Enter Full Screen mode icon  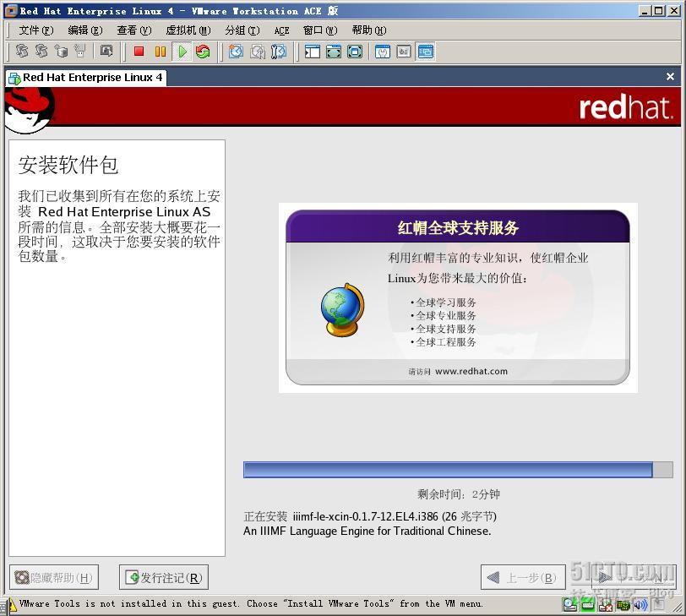(x=354, y=52)
